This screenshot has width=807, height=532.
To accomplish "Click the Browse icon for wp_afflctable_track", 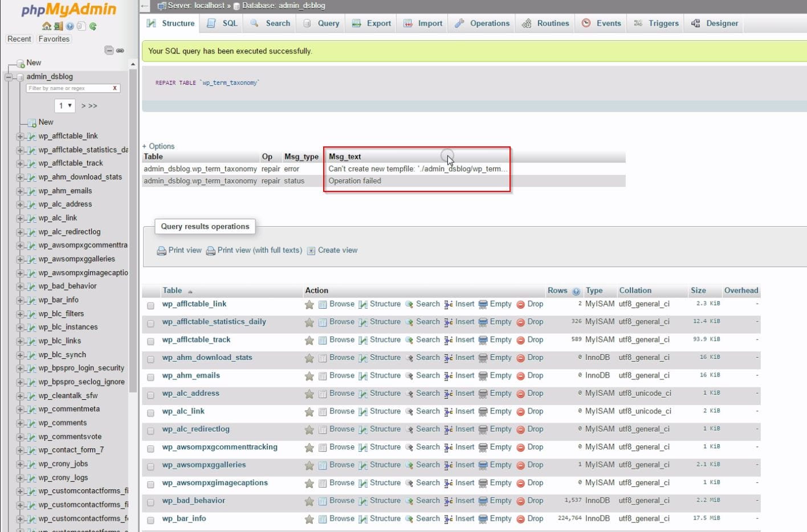I will pos(323,340).
